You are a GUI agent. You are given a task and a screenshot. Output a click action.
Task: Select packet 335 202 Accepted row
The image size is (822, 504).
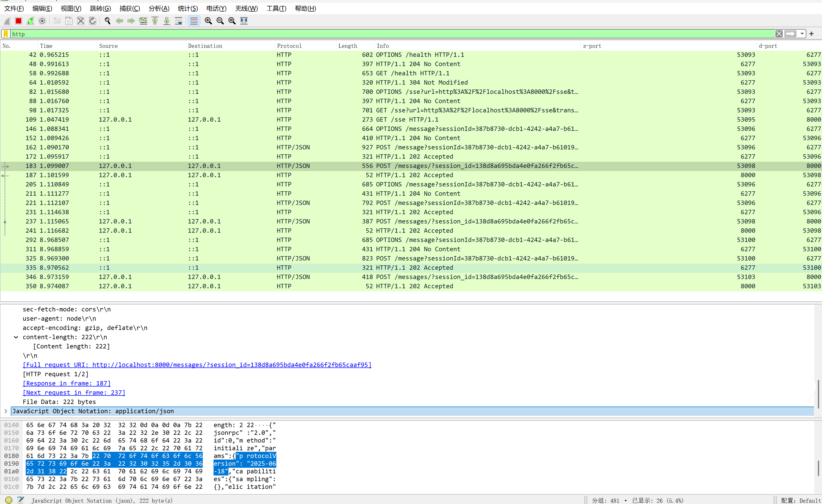pyautogui.click(x=411, y=268)
